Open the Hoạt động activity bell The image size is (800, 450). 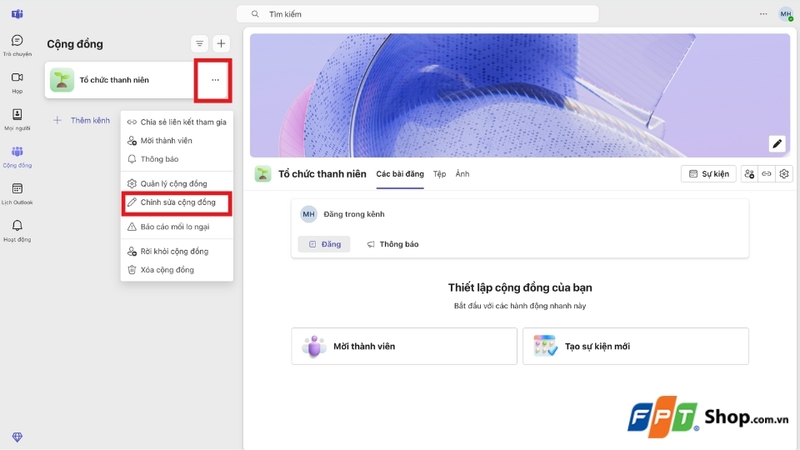(17, 231)
